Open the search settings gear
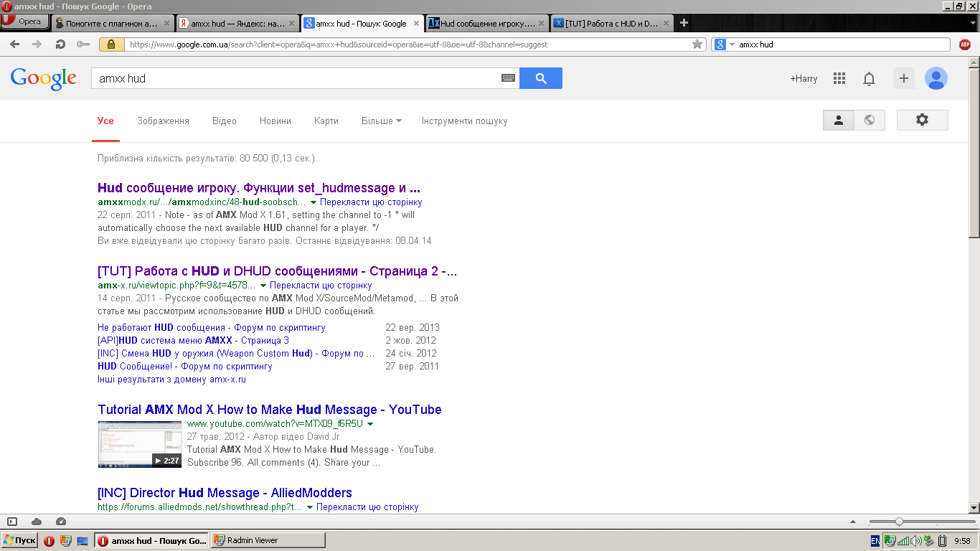 (x=923, y=120)
